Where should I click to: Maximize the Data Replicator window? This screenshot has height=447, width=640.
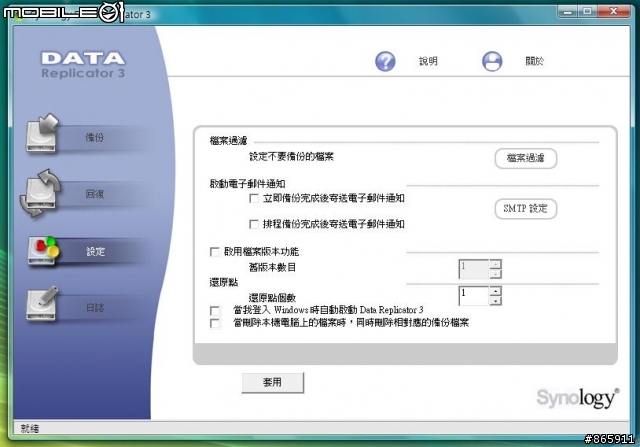tap(587, 11)
